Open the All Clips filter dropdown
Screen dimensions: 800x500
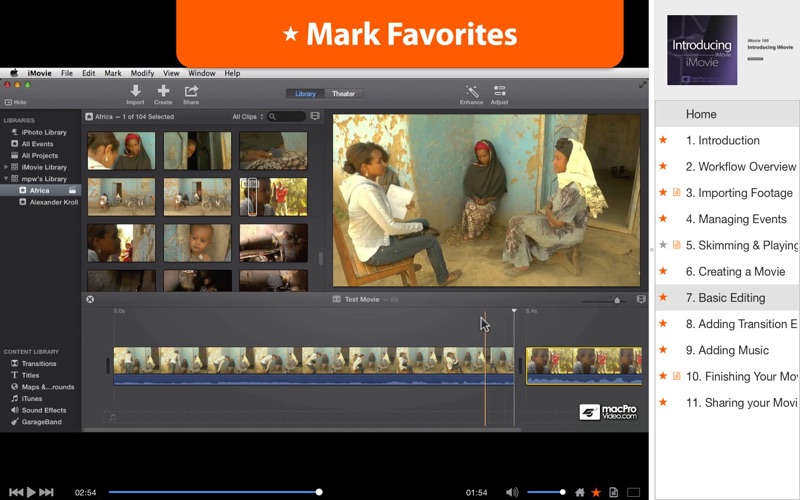pos(247,116)
